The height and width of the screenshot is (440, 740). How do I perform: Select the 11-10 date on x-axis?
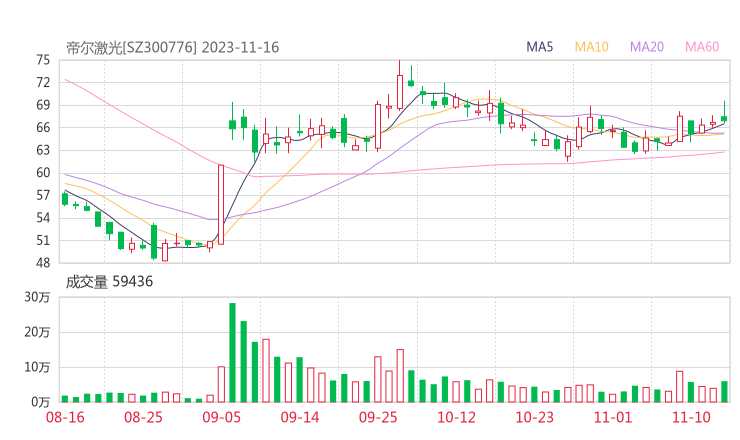(x=690, y=416)
